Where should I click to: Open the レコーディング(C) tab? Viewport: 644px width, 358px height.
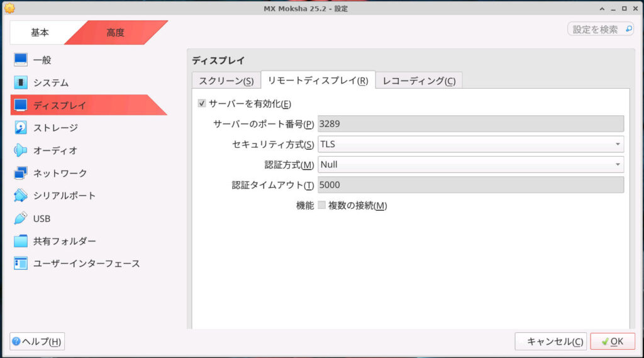419,81
